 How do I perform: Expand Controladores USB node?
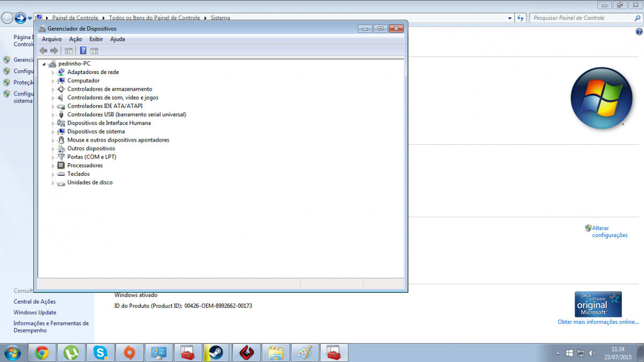[x=53, y=114]
